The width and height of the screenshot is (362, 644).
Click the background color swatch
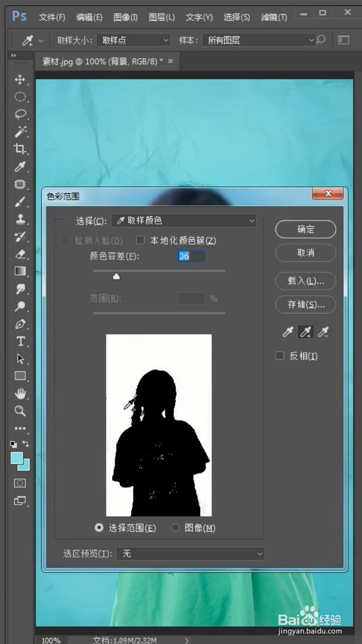tap(26, 466)
